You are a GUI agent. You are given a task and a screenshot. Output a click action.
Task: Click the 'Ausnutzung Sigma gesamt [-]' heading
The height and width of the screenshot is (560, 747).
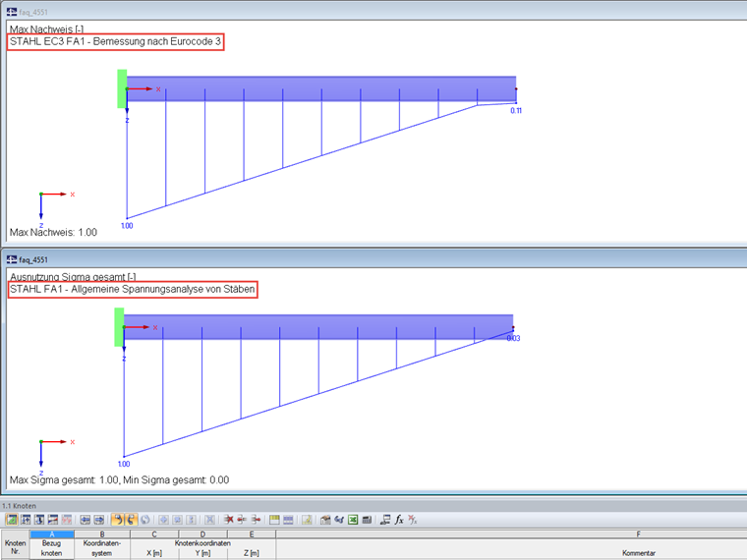(x=73, y=276)
